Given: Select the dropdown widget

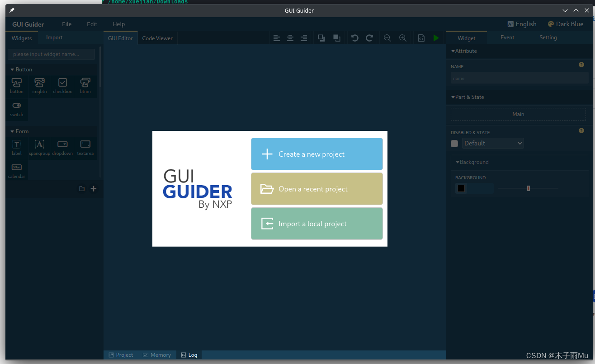Looking at the screenshot, I should pyautogui.click(x=62, y=148).
